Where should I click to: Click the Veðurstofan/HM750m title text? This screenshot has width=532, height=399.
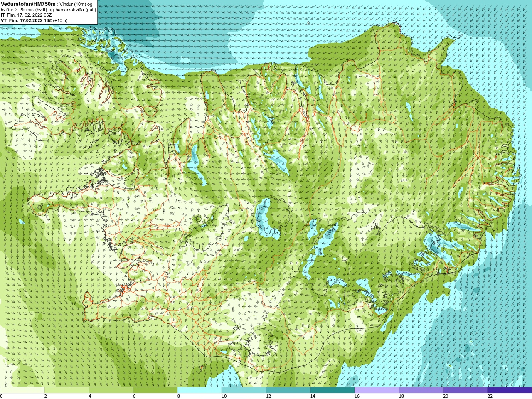pyautogui.click(x=28, y=4)
